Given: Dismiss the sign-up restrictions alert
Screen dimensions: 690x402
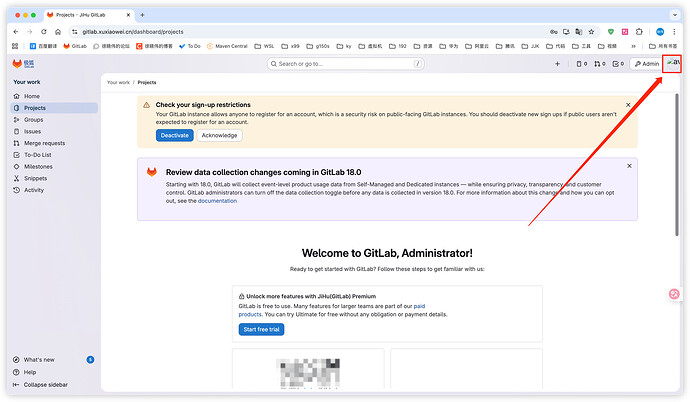Looking at the screenshot, I should coord(628,104).
